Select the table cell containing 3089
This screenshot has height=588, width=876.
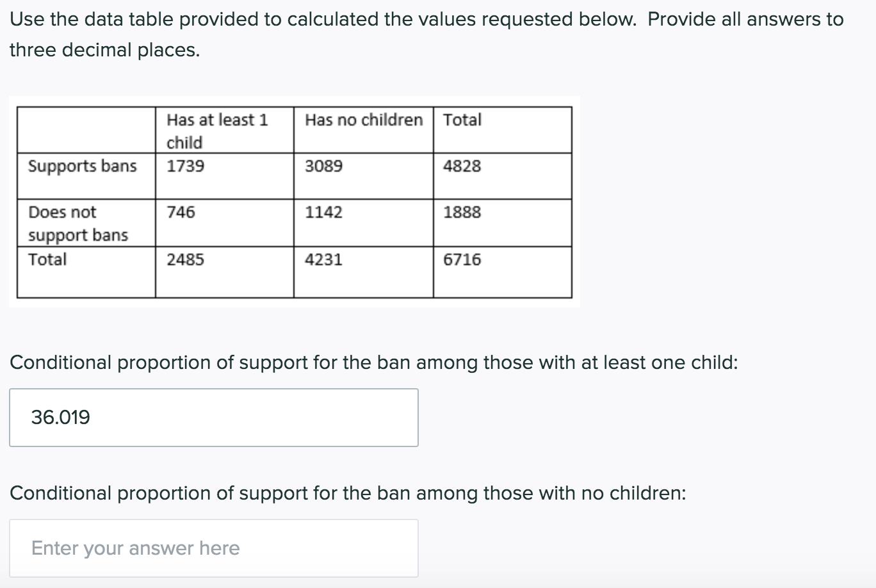coord(323,166)
